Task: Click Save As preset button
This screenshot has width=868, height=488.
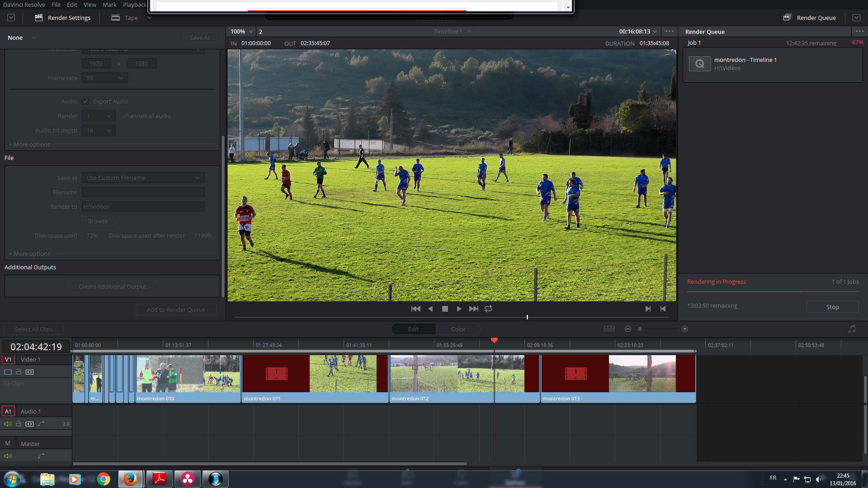Action: (x=200, y=38)
